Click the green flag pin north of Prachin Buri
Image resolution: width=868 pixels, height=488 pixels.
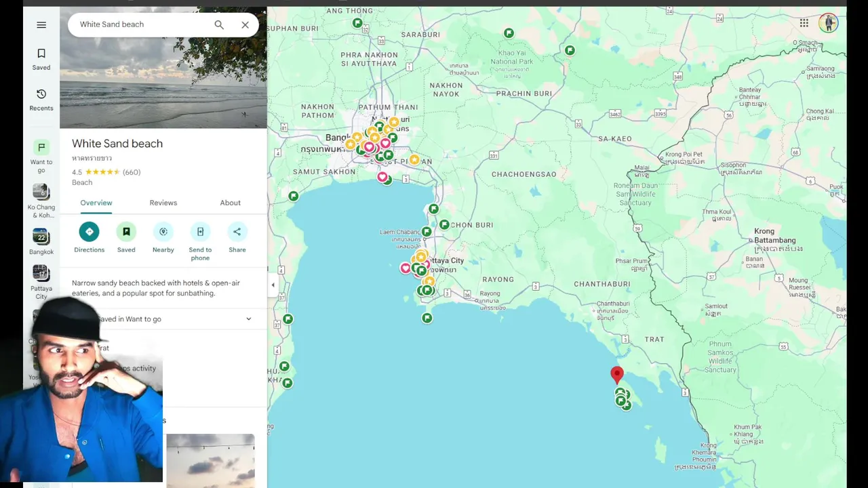click(x=570, y=50)
